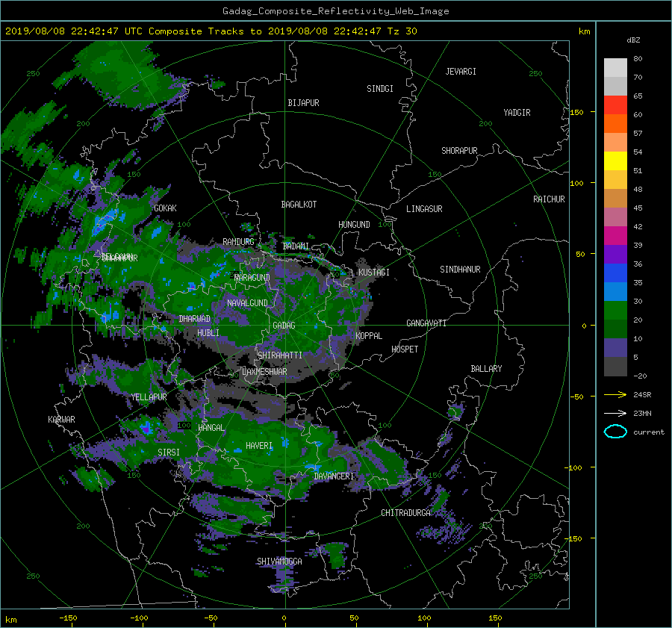Click the GANGAVATI city label
Image resolution: width=672 pixels, height=628 pixels.
point(426,323)
